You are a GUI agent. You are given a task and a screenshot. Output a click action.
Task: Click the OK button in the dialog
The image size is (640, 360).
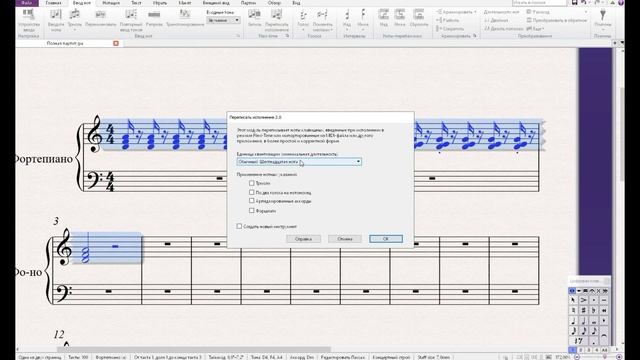(x=386, y=239)
